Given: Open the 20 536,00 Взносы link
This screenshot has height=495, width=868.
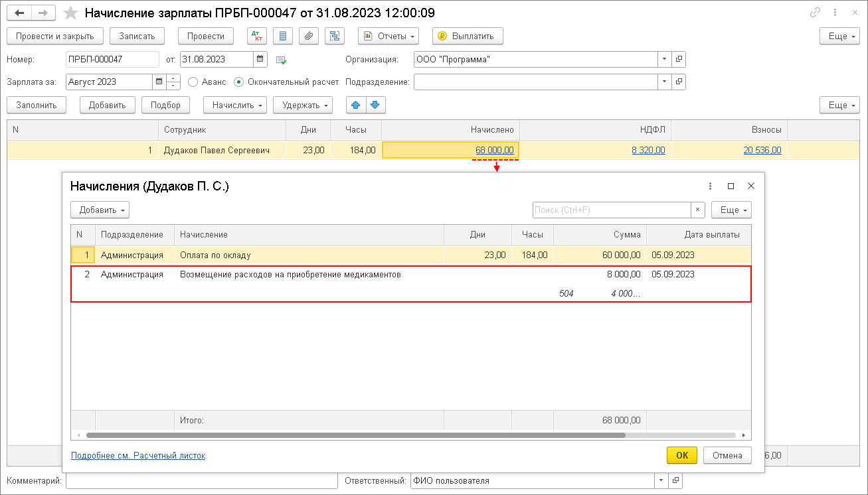Looking at the screenshot, I should coord(762,151).
